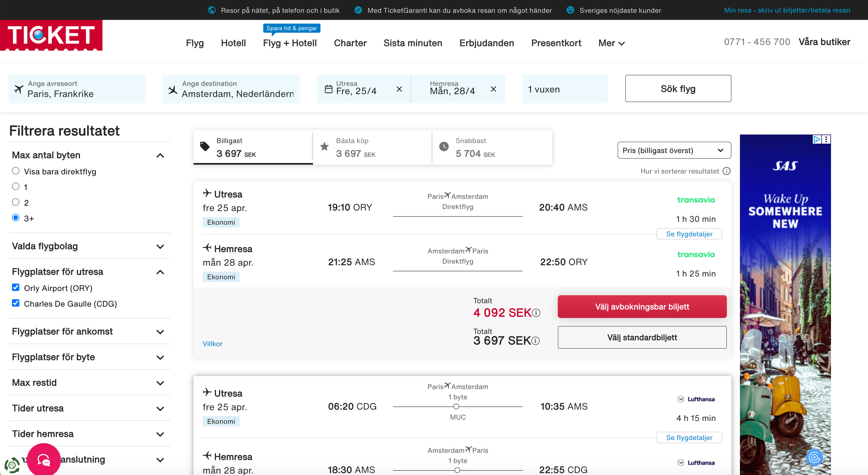Clear the Hemresa date with X

pos(493,89)
